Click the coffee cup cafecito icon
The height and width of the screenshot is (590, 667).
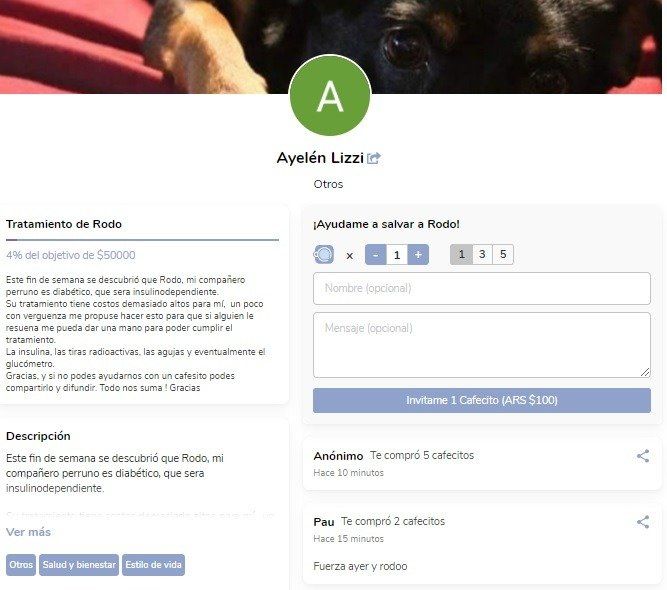324,254
